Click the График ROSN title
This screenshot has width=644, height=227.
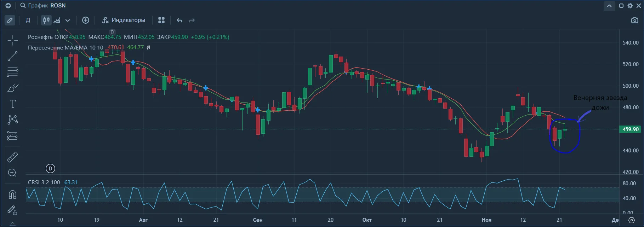pos(47,6)
